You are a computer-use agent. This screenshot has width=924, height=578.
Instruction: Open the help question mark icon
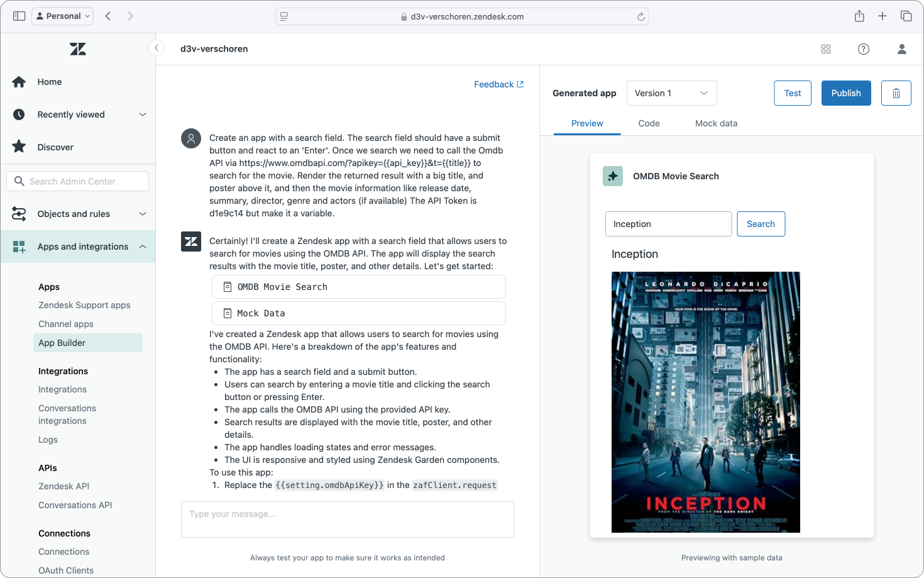864,49
